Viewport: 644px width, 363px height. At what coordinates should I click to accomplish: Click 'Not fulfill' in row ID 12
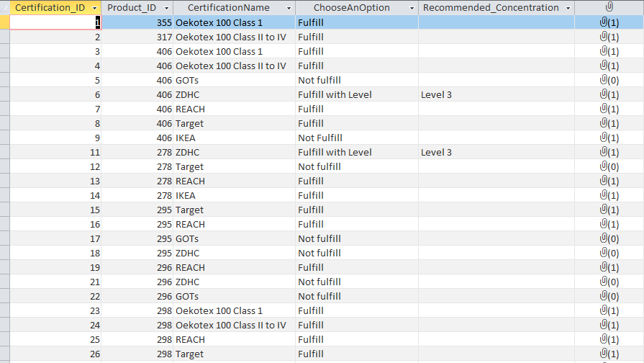pyautogui.click(x=319, y=166)
